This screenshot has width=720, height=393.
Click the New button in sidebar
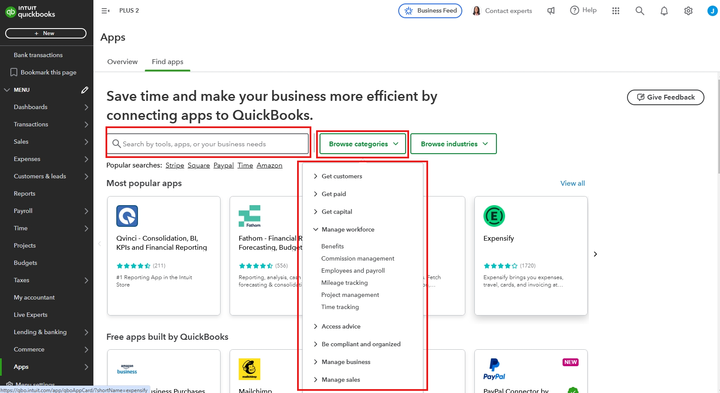pyautogui.click(x=45, y=33)
